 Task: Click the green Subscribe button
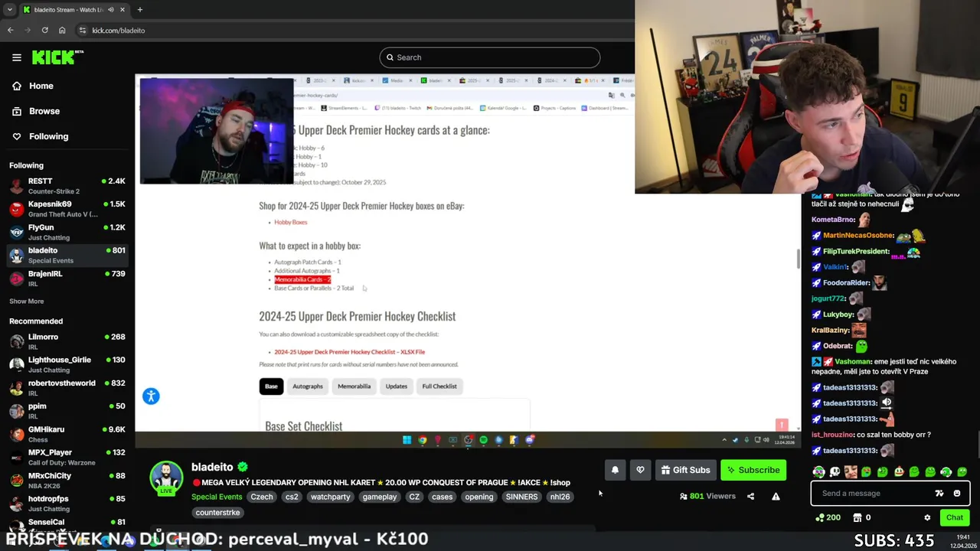pos(753,470)
